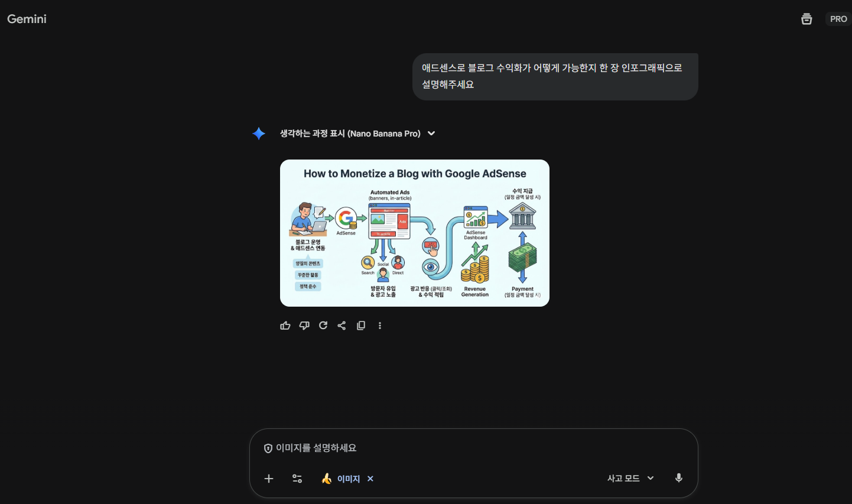852x504 pixels.
Task: Click the shield icon in prompt box
Action: [x=268, y=448]
